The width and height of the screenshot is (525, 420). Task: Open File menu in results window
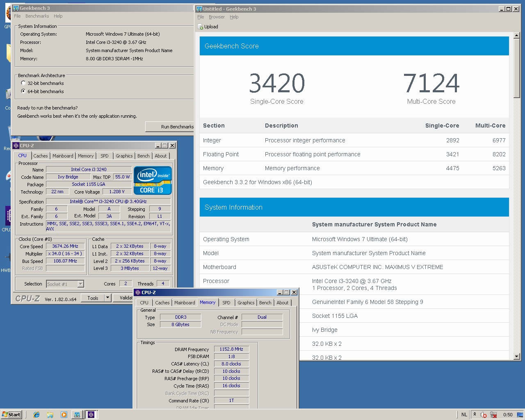click(x=201, y=17)
